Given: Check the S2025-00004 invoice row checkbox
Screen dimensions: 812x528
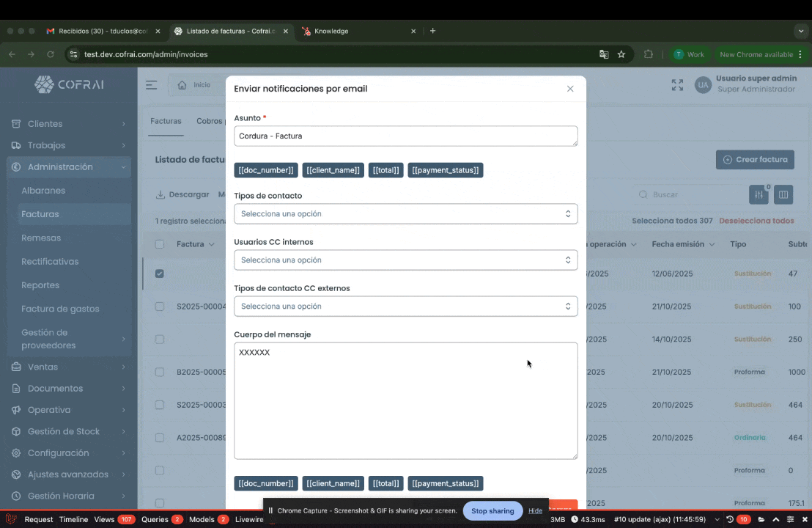Looking at the screenshot, I should (160, 307).
